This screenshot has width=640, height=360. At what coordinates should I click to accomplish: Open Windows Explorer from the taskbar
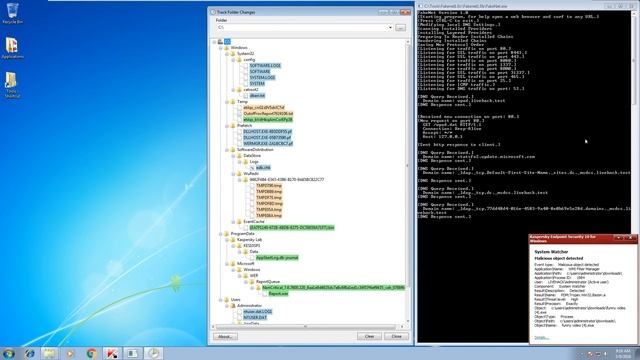click(x=49, y=353)
